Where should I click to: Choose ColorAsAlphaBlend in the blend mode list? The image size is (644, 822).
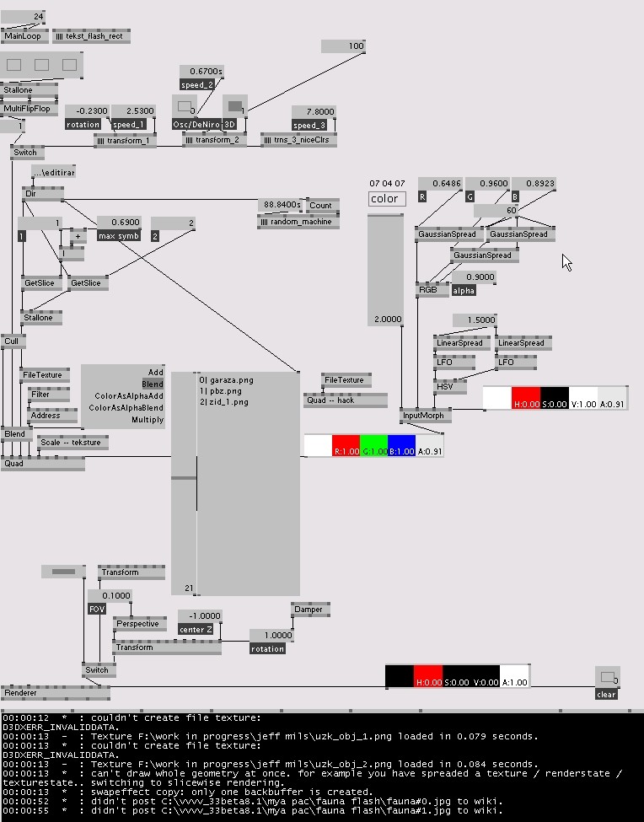[x=129, y=408]
